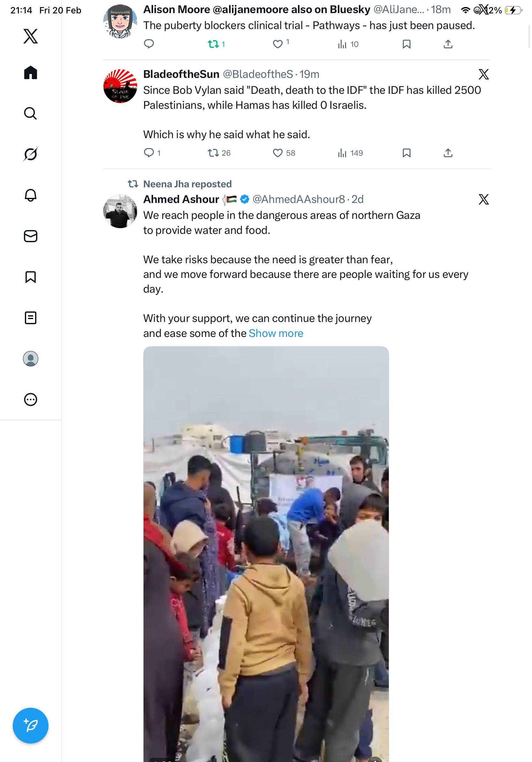532x762 pixels.
Task: Like the BladeoftheSun post
Action: [277, 153]
